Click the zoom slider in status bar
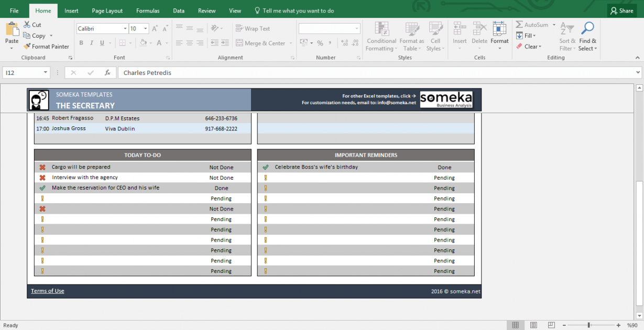 pyautogui.click(x=589, y=325)
